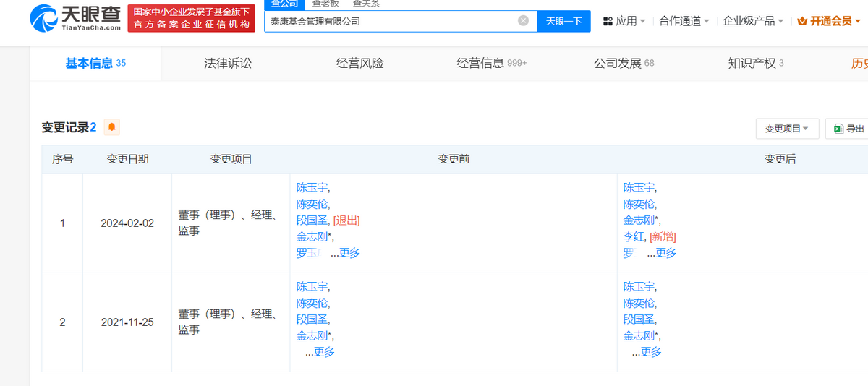Viewport: 868px width, 386px height.
Task: Click the TianYanCha logo
Action: (x=75, y=18)
